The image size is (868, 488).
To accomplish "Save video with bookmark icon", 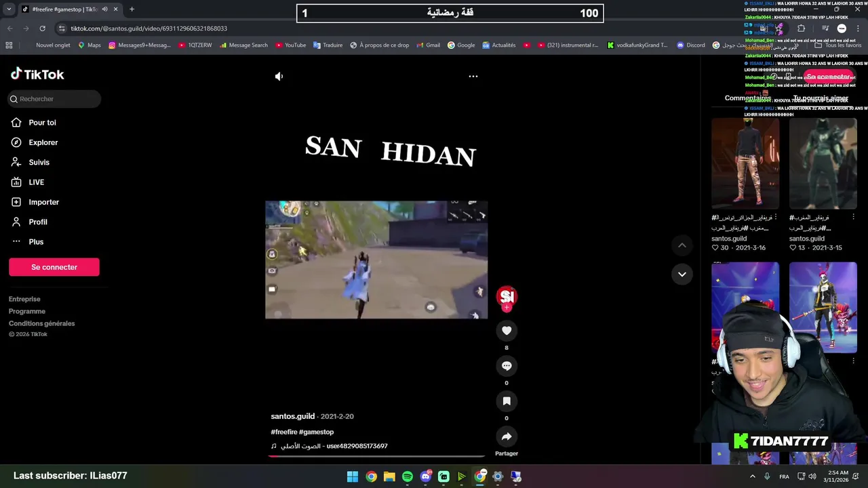I will [507, 401].
